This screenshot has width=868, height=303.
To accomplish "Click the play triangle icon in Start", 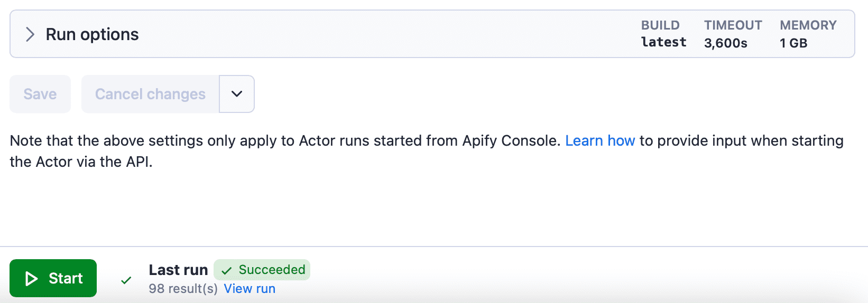I will [x=31, y=279].
